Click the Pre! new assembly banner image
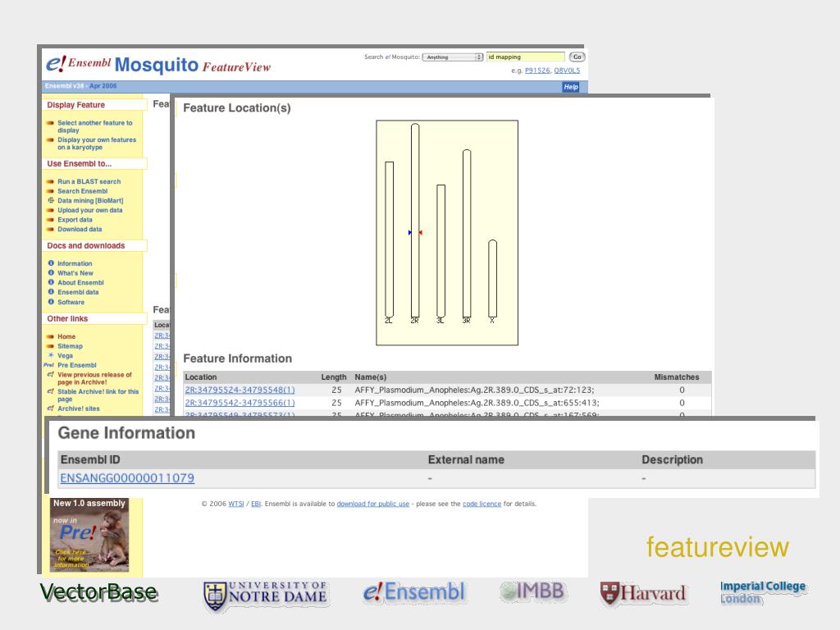This screenshot has height=630, width=840. (x=89, y=535)
